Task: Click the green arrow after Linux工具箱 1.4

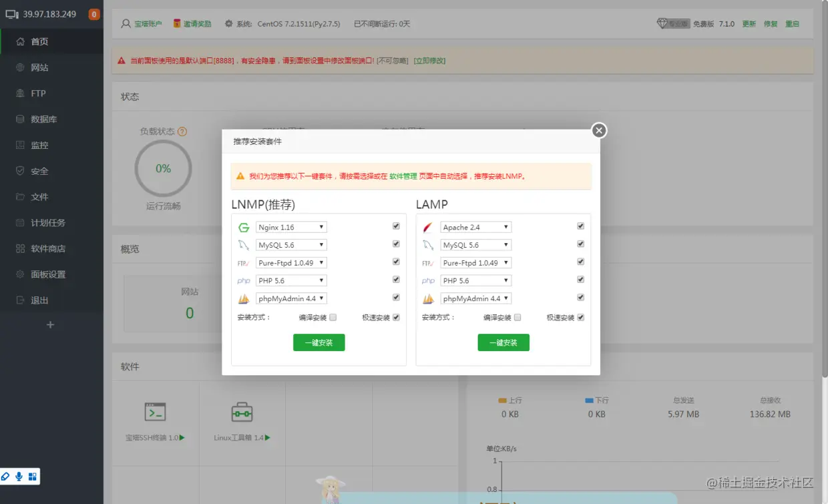Action: click(268, 438)
